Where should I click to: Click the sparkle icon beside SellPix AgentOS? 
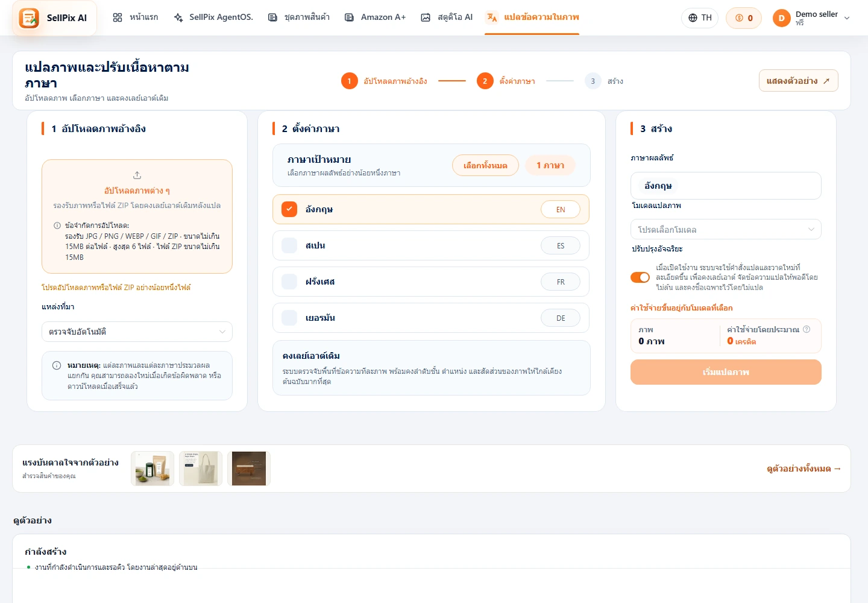click(x=178, y=17)
